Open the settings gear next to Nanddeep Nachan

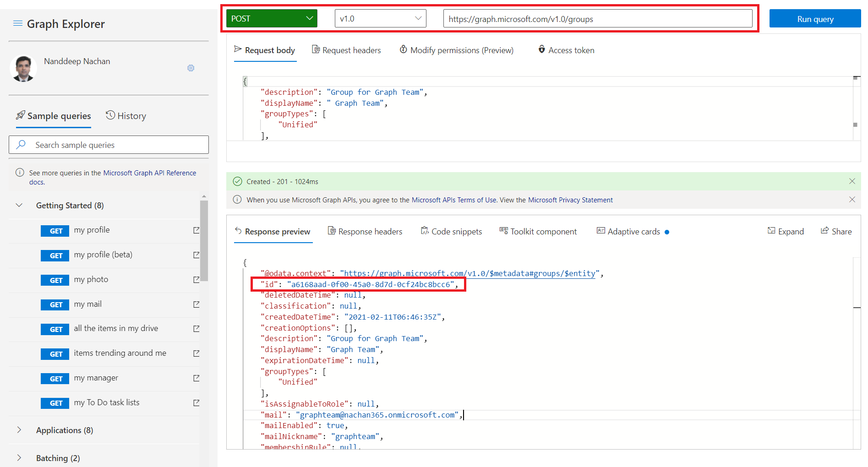(x=191, y=68)
